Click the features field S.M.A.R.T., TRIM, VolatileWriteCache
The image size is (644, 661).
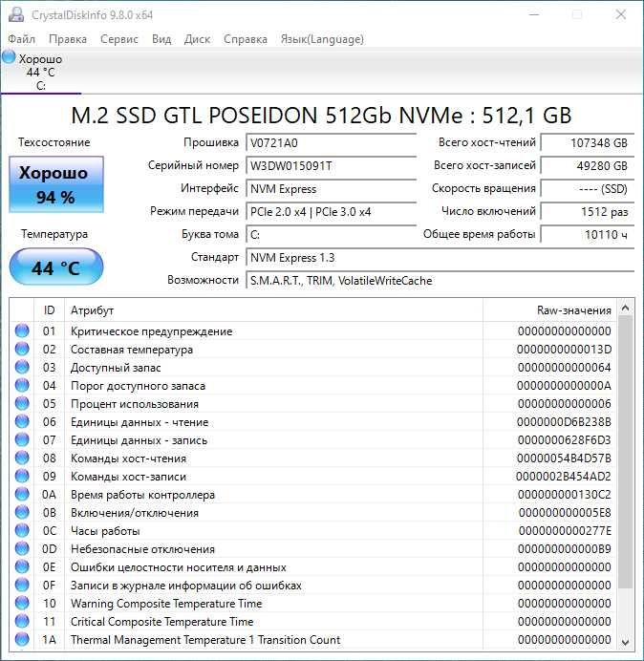point(440,280)
